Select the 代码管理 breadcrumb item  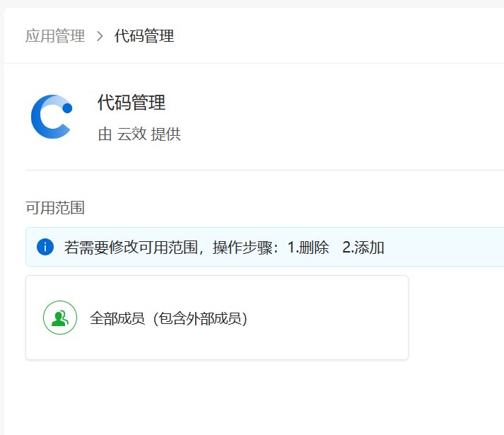coord(144,35)
